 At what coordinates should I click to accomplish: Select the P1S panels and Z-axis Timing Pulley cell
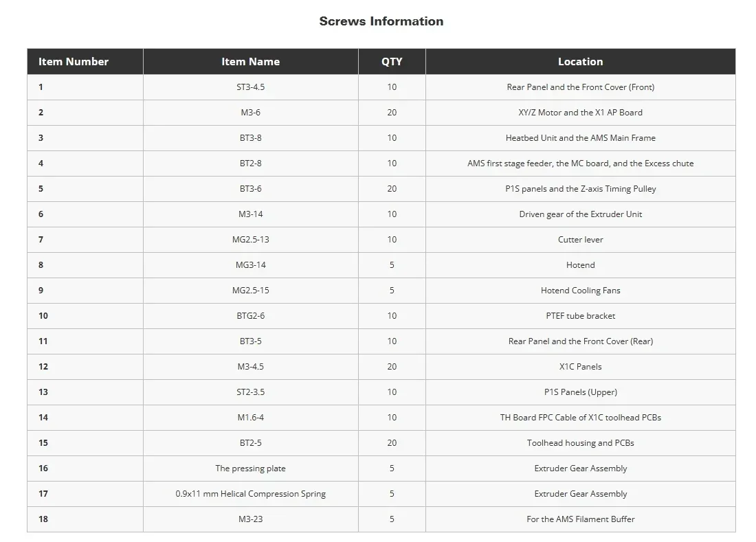(581, 189)
